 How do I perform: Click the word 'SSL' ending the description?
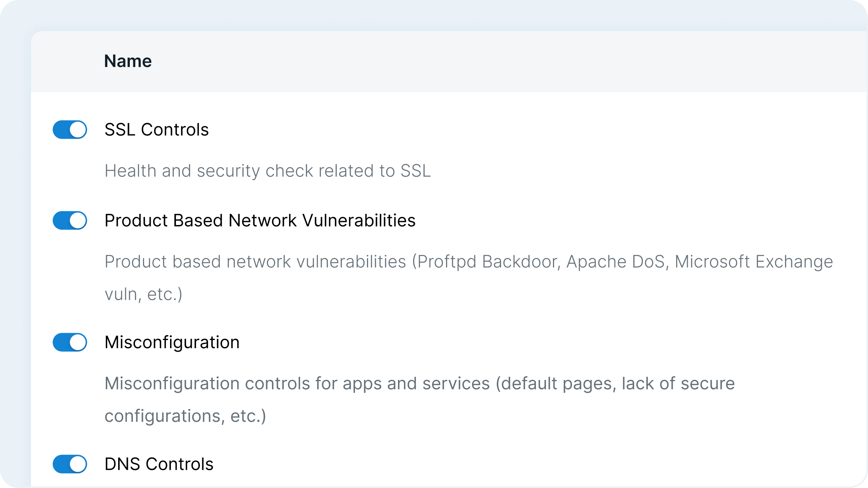(415, 171)
